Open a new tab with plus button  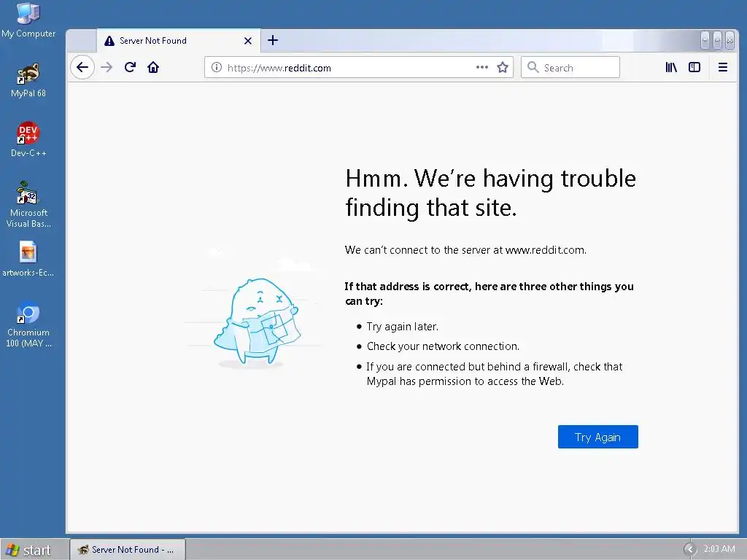click(x=273, y=41)
